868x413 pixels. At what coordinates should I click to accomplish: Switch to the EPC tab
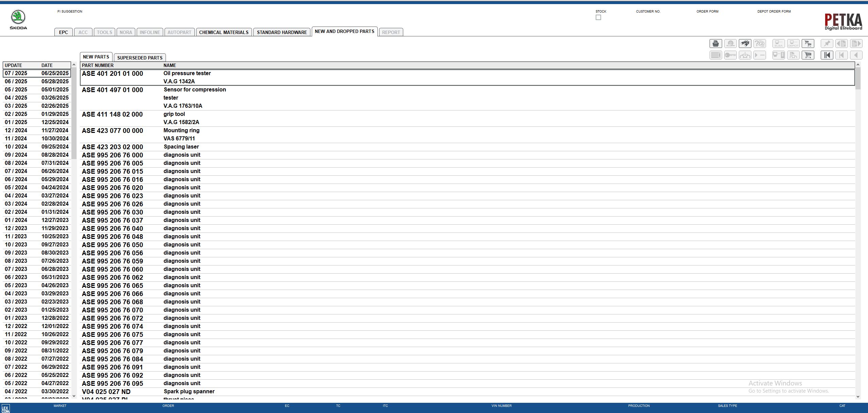click(64, 32)
